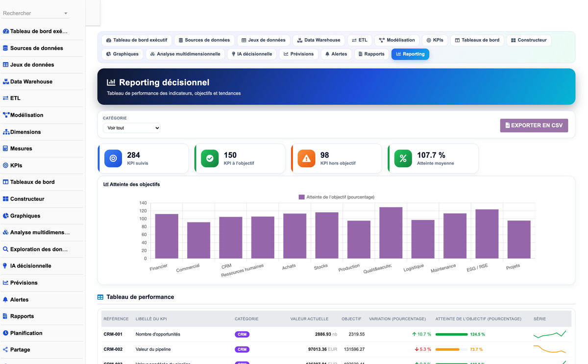588x364 pixels.
Task: Click the diagram icon beside Modélisation in the sidebar
Action: [x=6, y=115]
